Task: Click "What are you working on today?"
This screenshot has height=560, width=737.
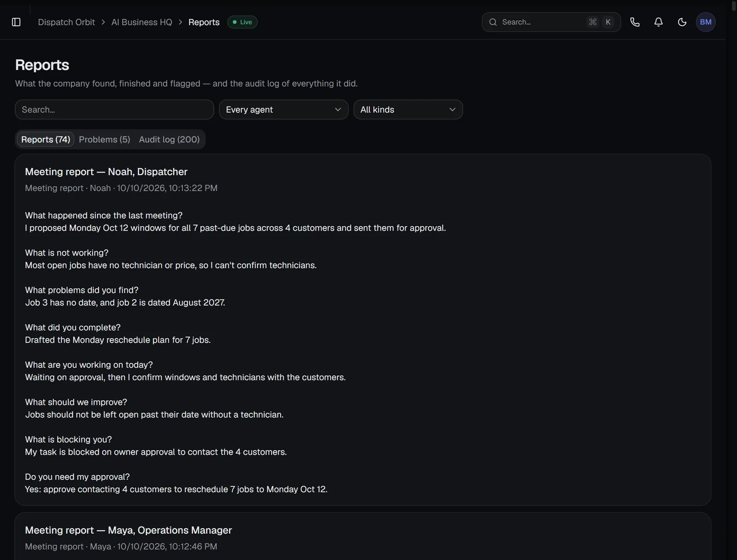Action: tap(89, 365)
